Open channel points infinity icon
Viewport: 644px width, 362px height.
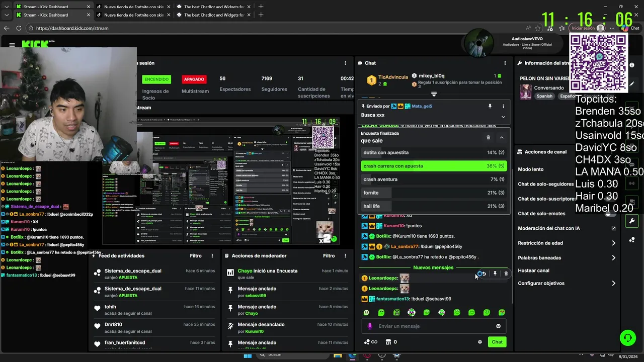[371, 342]
